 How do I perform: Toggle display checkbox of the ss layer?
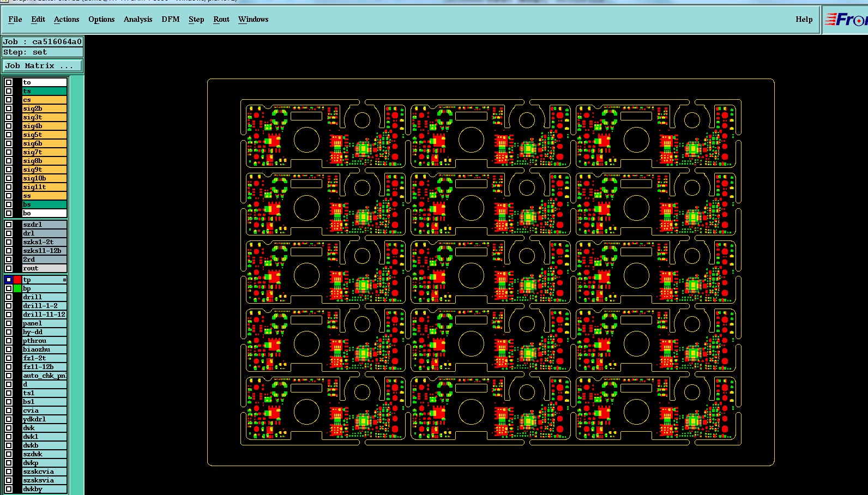pyautogui.click(x=9, y=196)
